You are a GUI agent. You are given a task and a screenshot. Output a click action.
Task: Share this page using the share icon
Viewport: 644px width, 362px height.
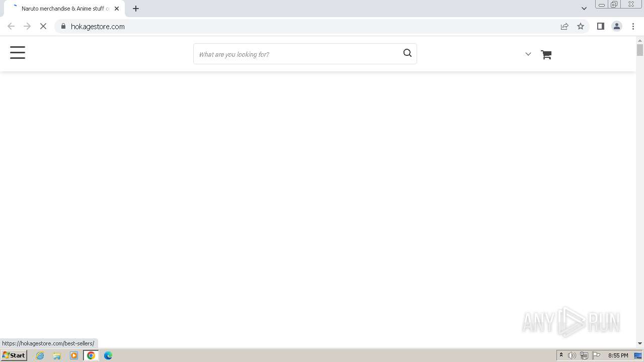click(x=565, y=26)
